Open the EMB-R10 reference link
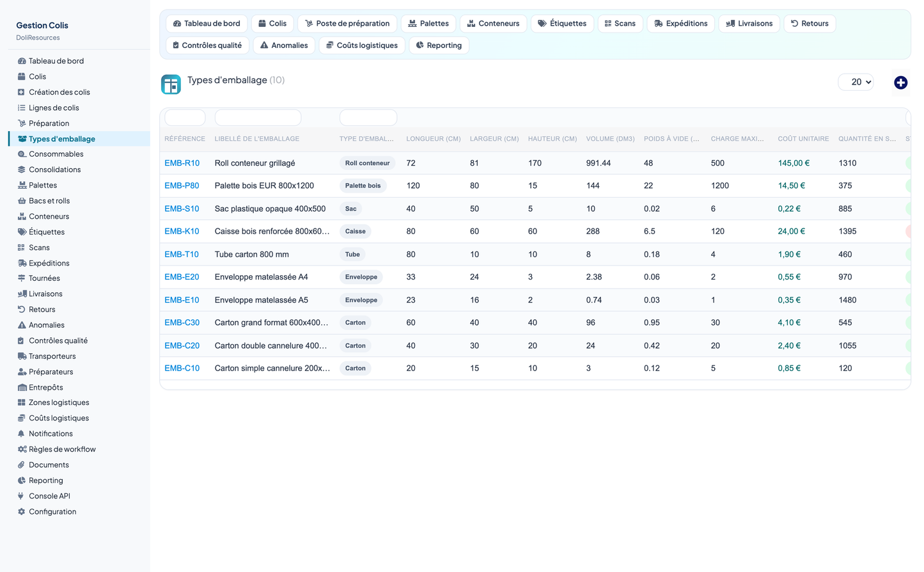 click(x=182, y=163)
